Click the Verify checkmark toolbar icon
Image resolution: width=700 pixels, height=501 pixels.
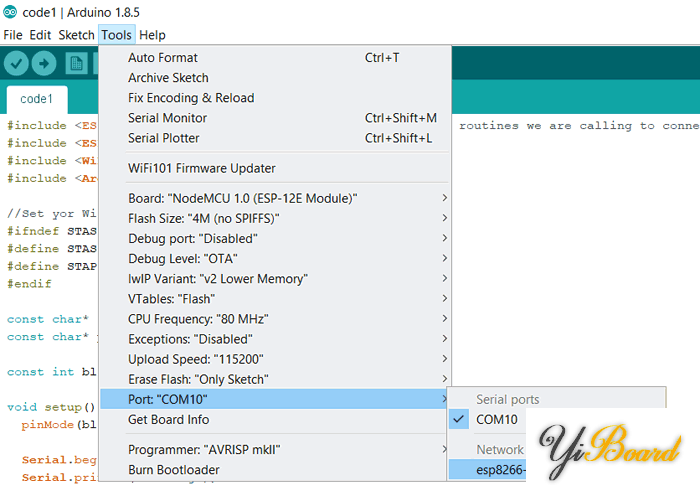17,63
